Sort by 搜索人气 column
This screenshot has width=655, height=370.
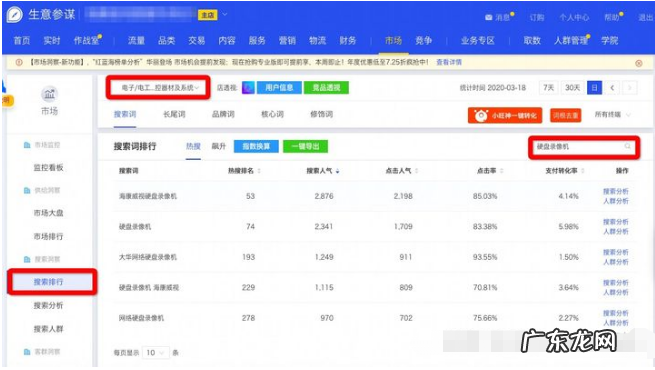(x=338, y=171)
